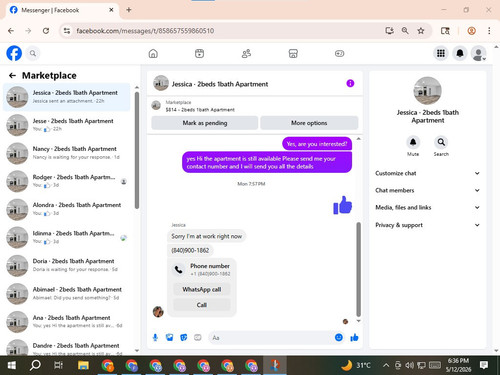
Task: Open taskbar volume icon
Action: (x=409, y=365)
